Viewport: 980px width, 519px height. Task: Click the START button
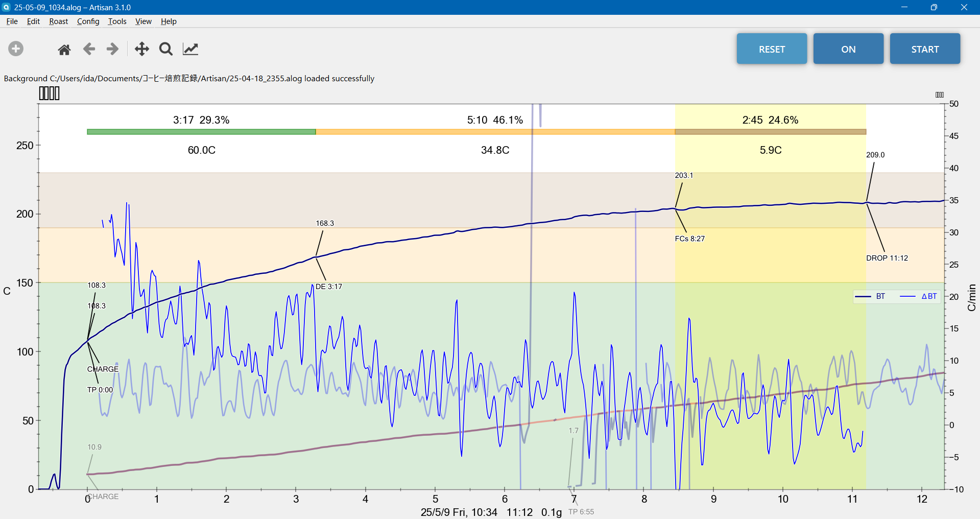point(925,49)
